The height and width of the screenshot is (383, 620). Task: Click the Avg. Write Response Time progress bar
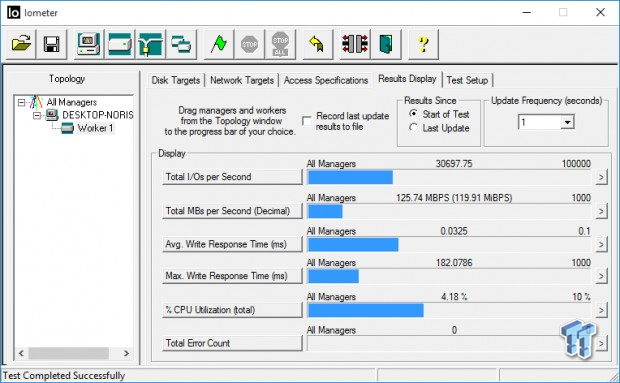(x=449, y=244)
